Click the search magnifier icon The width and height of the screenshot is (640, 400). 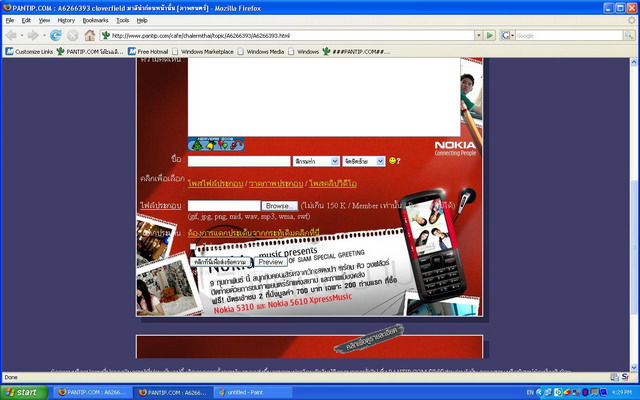pyautogui.click(x=629, y=36)
